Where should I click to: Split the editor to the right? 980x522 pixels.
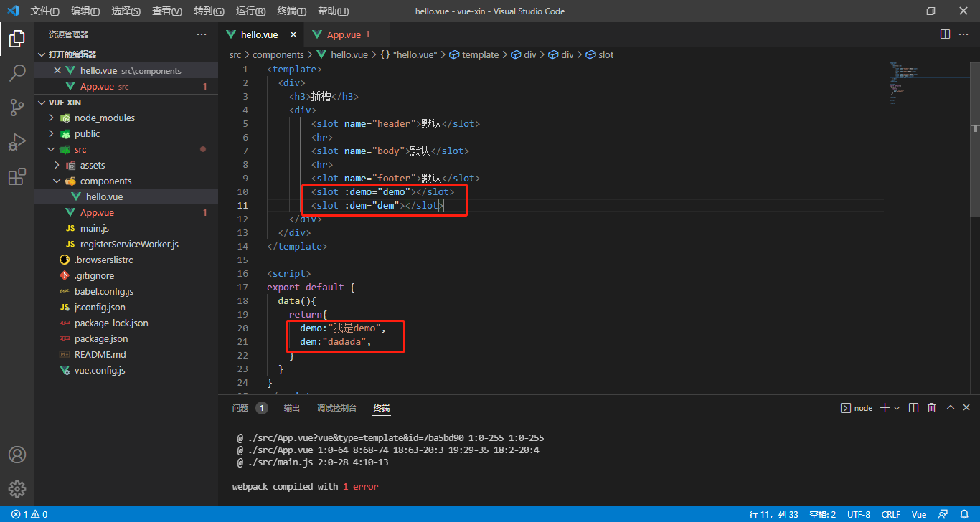point(945,34)
